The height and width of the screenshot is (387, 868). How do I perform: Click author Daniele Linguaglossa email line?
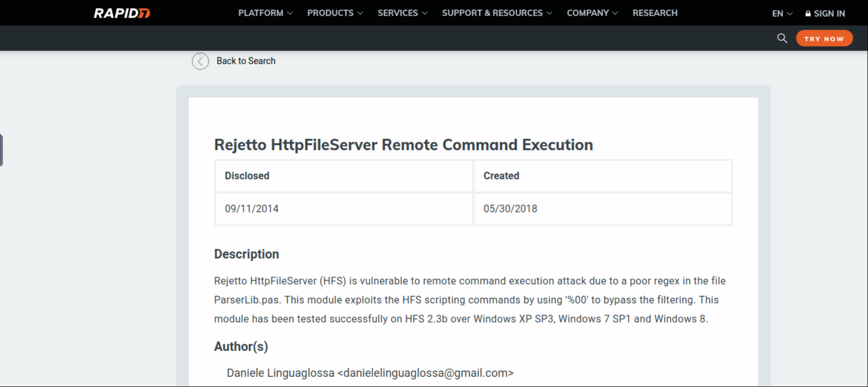click(370, 373)
